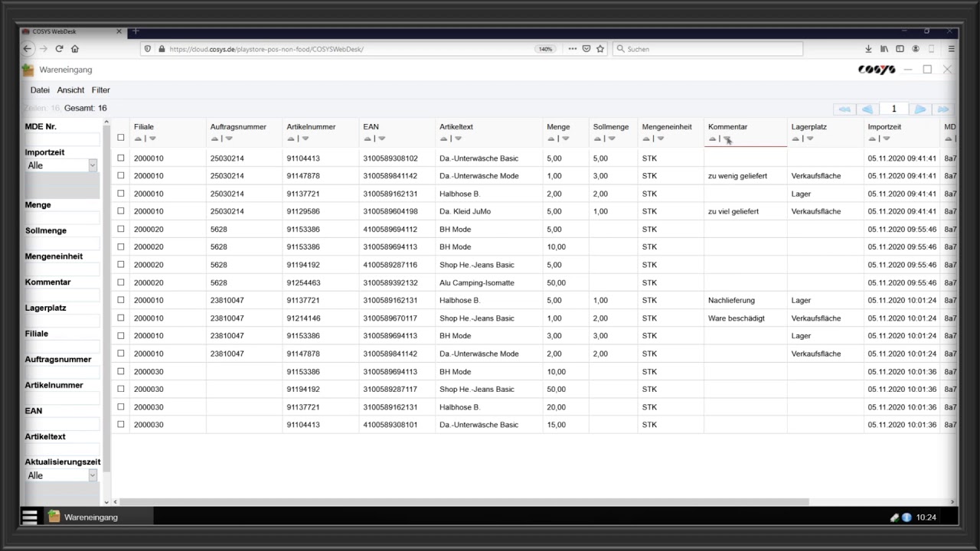
Task: Switch to the COSYS WebDesk browser tab
Action: (72, 31)
